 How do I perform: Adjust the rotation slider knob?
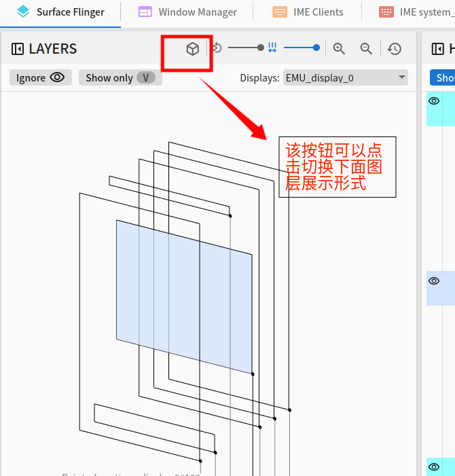pos(260,48)
